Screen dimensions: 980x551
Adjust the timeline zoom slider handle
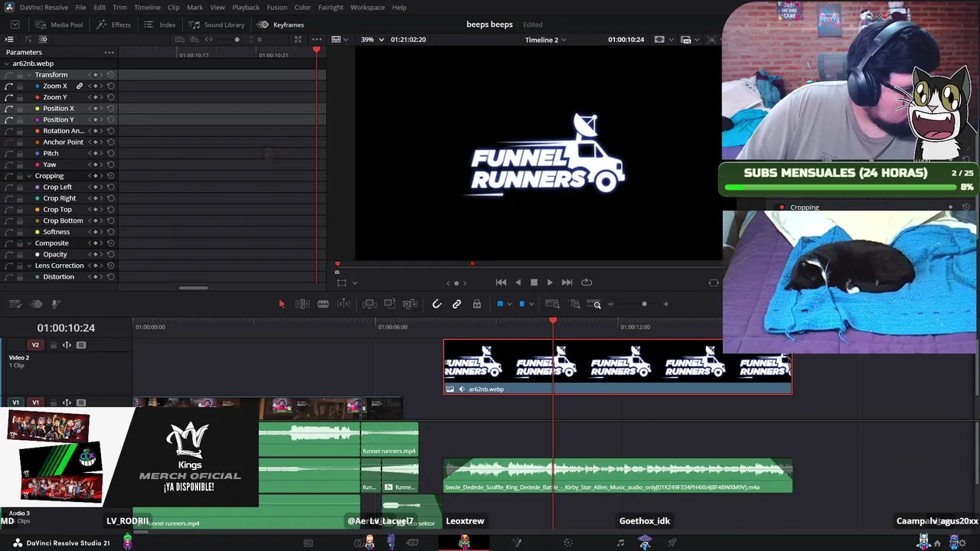click(644, 305)
